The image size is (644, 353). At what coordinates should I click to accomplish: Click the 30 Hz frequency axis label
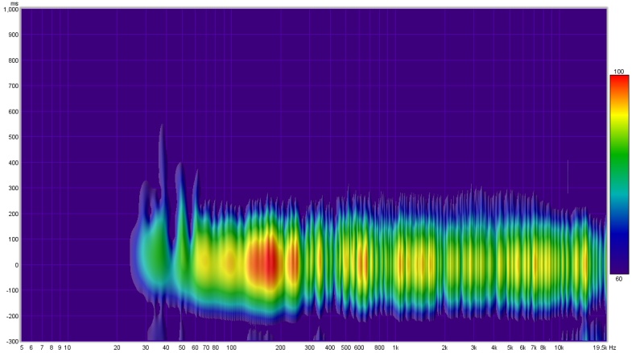coord(146,347)
